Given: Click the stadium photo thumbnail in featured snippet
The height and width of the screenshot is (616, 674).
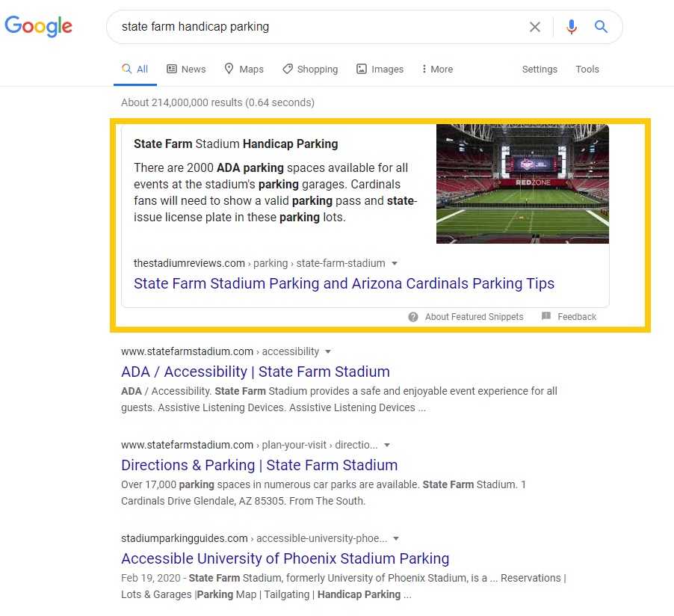Looking at the screenshot, I should (522, 184).
